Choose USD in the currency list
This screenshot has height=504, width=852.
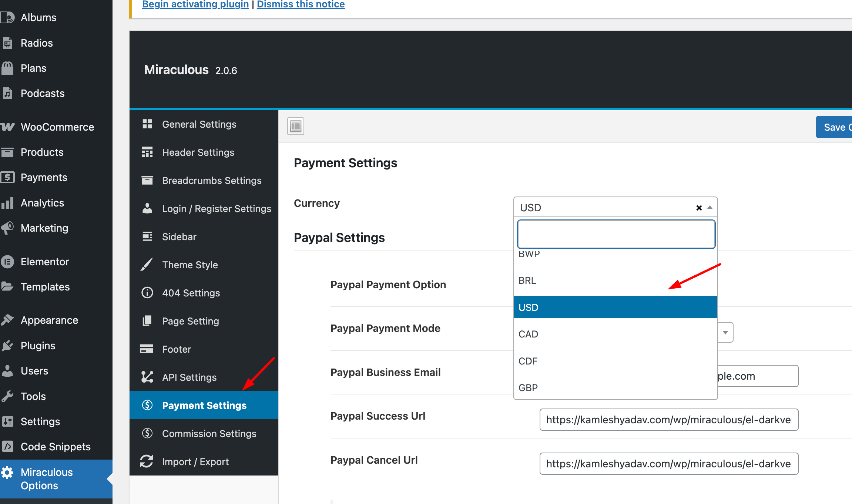(x=615, y=307)
